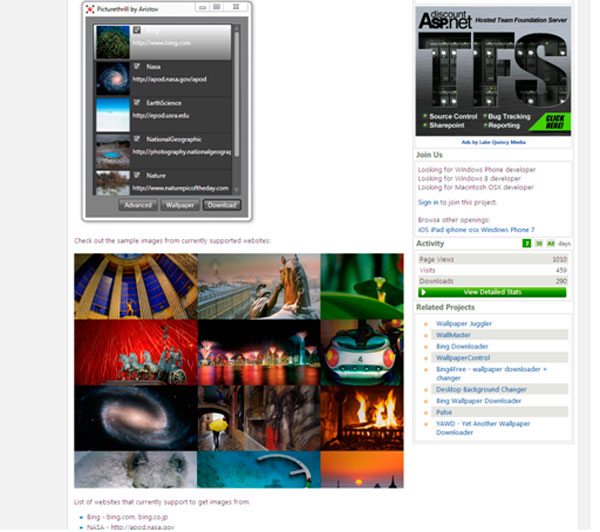Toggle the NationalGeographic checkbox
Viewport: 600px width, 532px height.
click(x=137, y=139)
